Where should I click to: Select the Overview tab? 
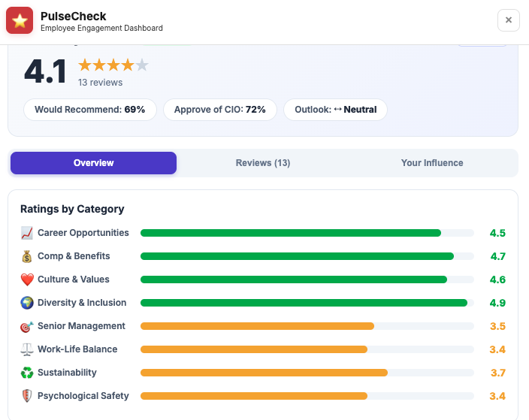point(94,163)
